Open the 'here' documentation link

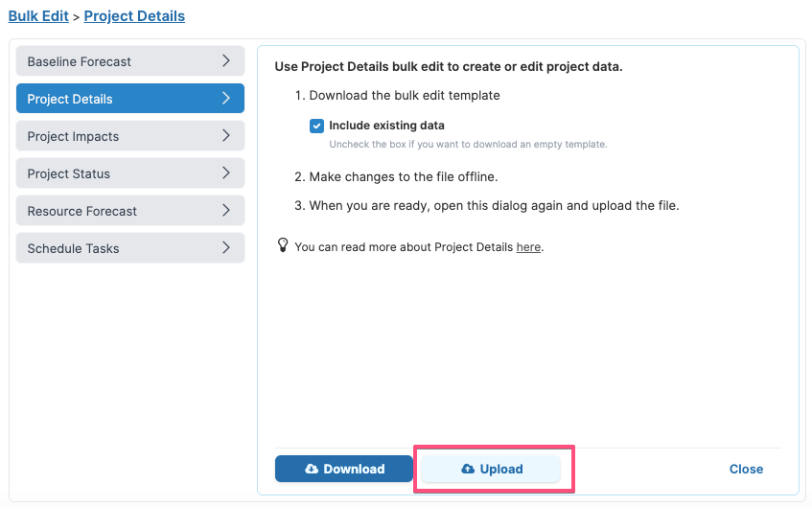click(528, 247)
